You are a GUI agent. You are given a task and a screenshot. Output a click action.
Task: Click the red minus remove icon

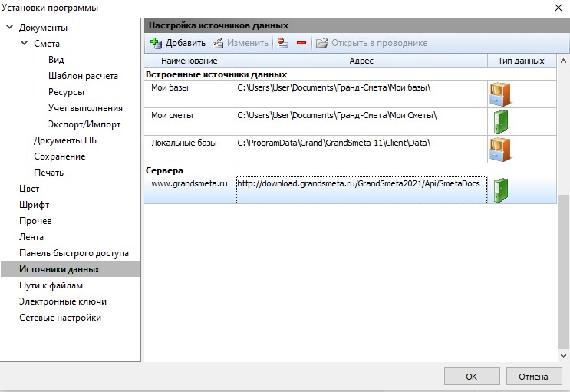pyautogui.click(x=301, y=43)
